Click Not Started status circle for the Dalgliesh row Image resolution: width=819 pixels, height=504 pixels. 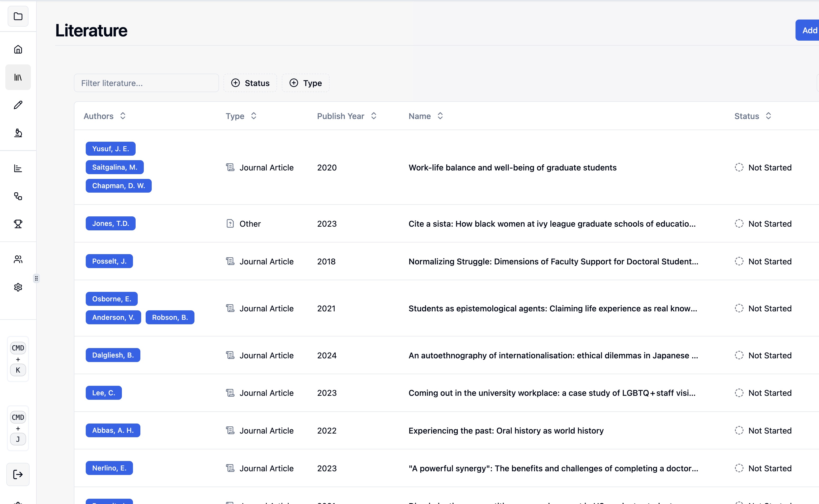click(x=739, y=355)
